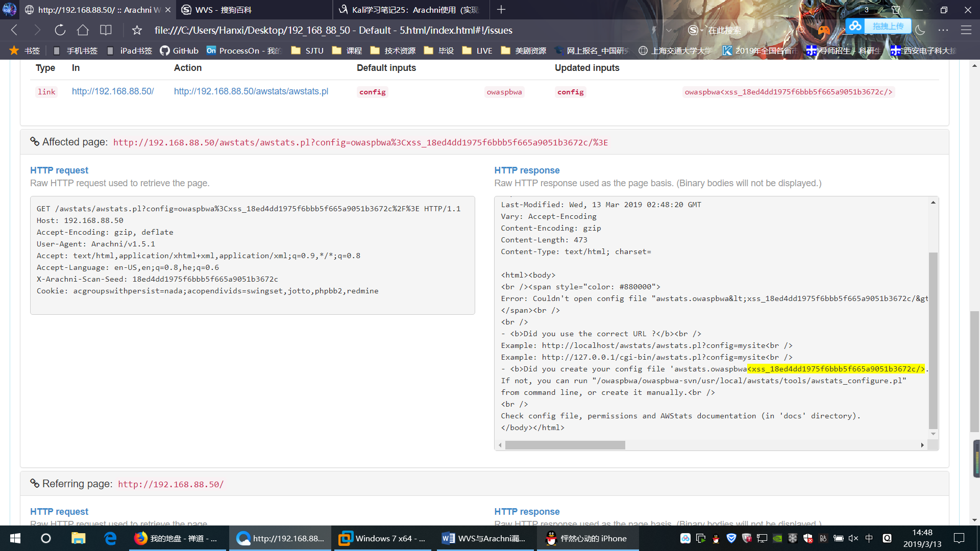Switch to the WVS - 搜狗百科 tab
Image resolution: width=980 pixels, height=551 pixels.
click(x=254, y=10)
